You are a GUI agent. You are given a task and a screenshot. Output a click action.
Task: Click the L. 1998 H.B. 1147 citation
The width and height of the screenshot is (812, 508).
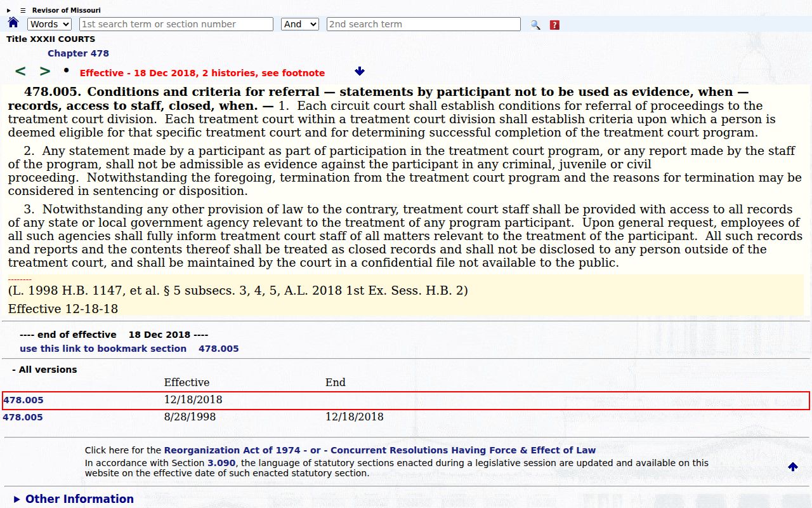pyautogui.click(x=238, y=291)
